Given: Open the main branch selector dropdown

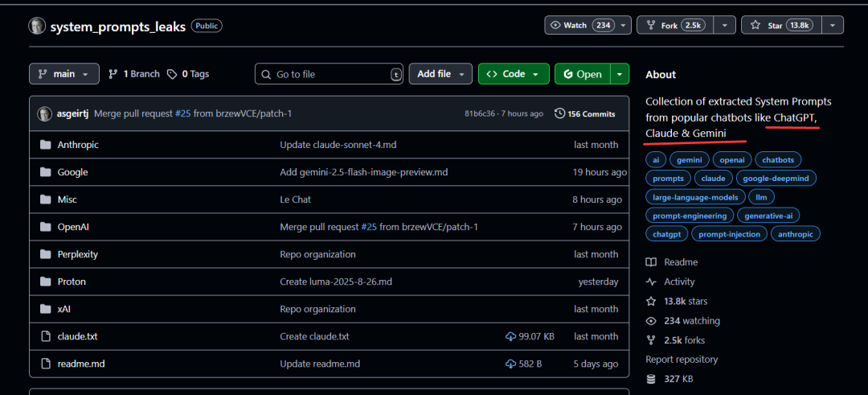Looking at the screenshot, I should click(64, 74).
